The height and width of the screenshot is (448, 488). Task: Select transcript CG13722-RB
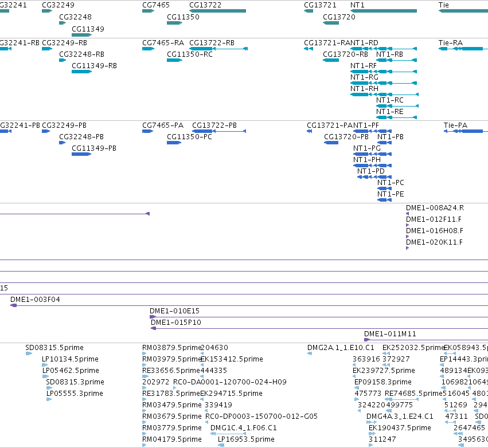[212, 43]
